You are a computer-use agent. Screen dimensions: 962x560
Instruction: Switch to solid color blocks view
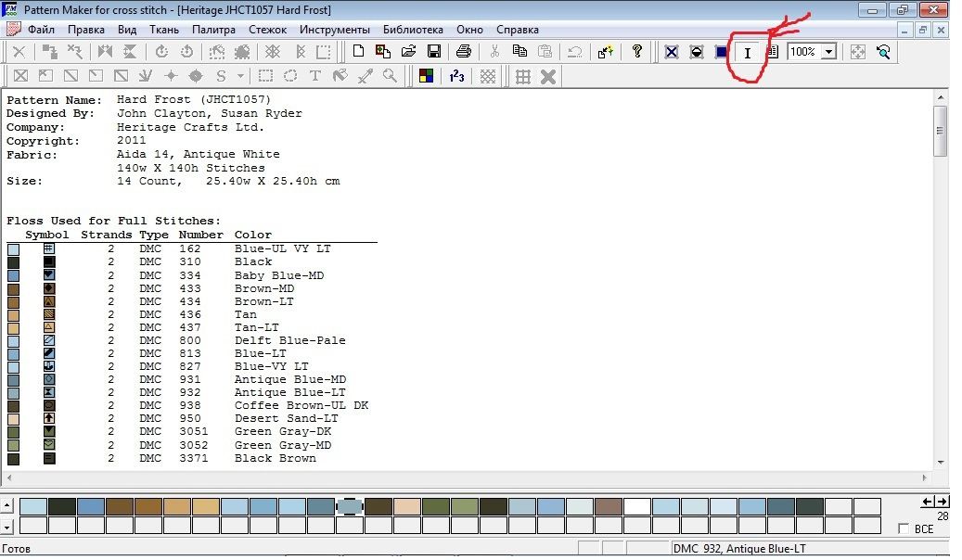click(x=721, y=52)
